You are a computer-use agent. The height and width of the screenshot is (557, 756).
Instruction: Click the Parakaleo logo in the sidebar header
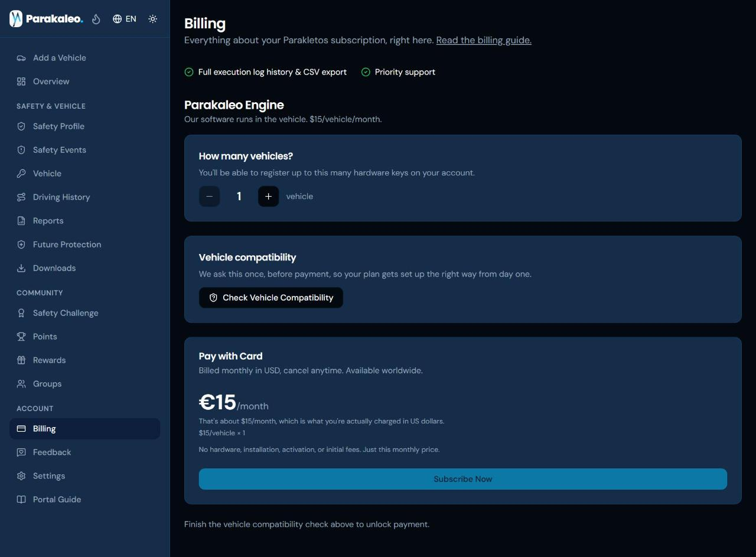46,19
